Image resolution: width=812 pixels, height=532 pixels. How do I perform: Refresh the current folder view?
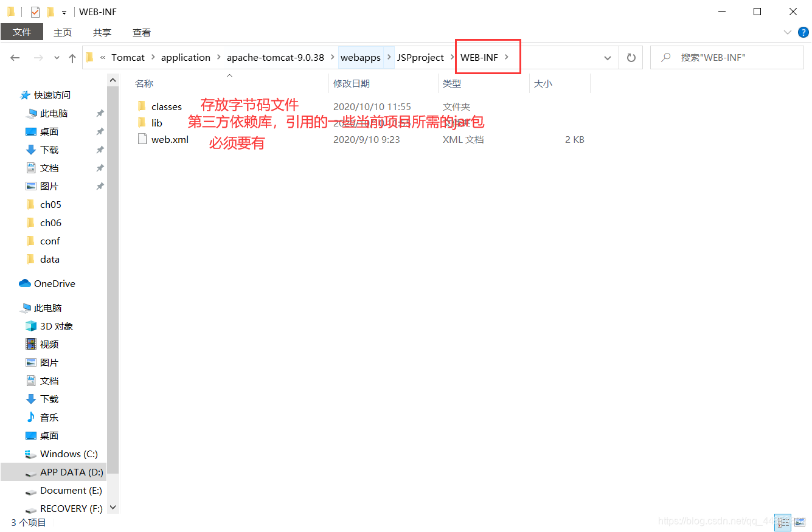[631, 58]
